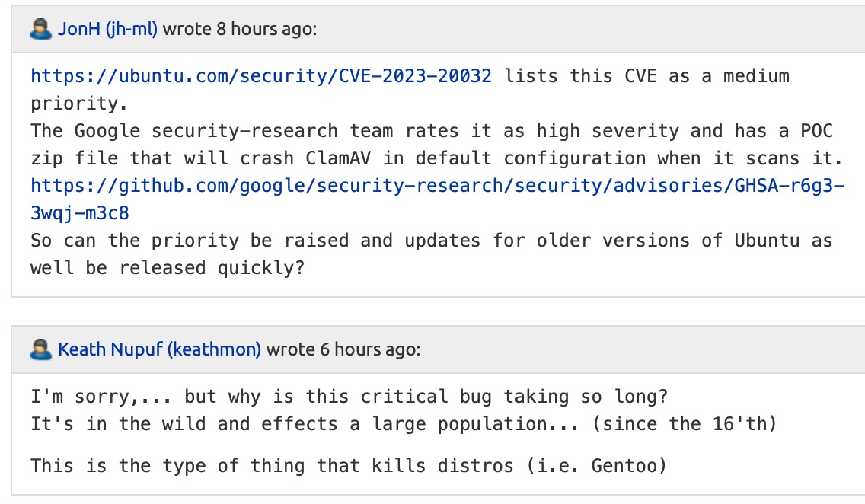Click the "wrote 8 hours ago" timestamp
Screen dimensions: 865x504
[x=240, y=30]
